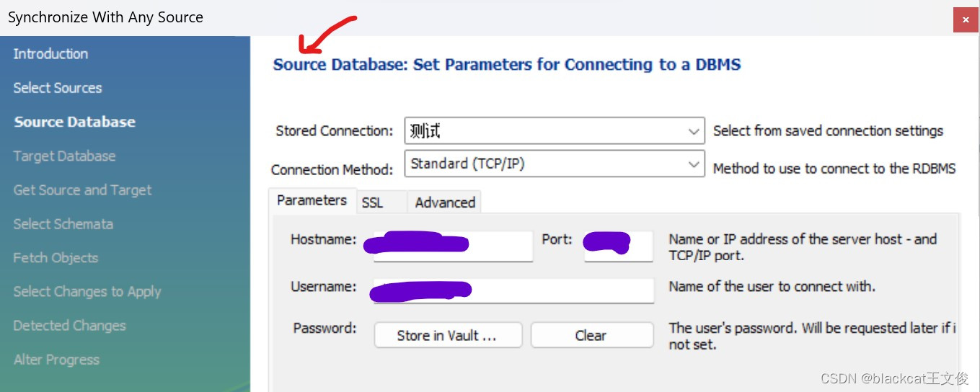The image size is (980, 392).
Task: Open the Alter Progress step
Action: [x=56, y=360]
